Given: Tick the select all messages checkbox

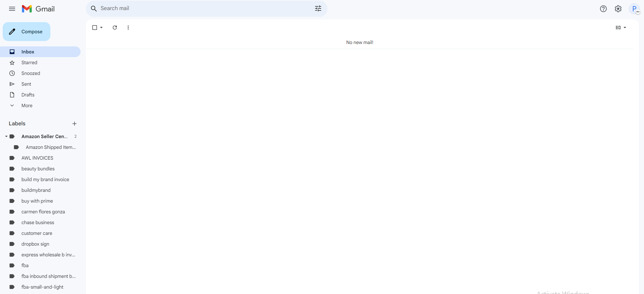Looking at the screenshot, I should 95,28.
